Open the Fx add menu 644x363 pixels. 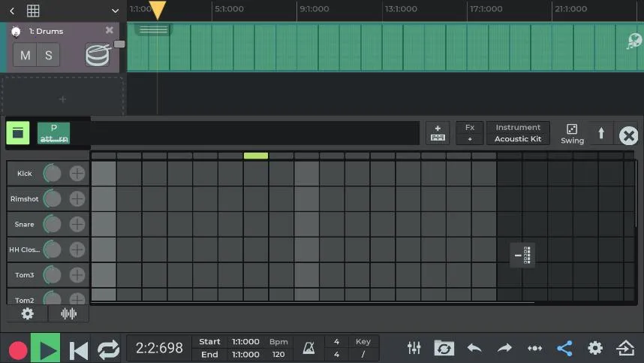(470, 133)
